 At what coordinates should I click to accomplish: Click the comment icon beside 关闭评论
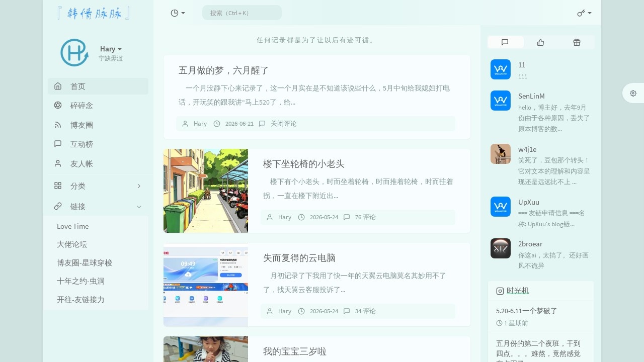tap(262, 123)
